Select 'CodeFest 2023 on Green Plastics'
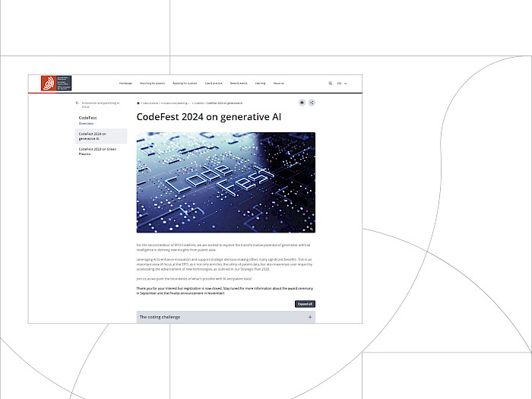Screen dimensions: 532x399 point(97,150)
